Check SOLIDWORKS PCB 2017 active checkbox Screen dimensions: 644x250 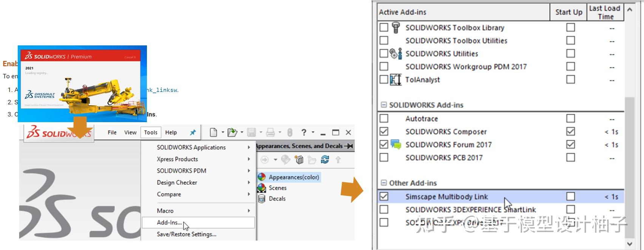tap(384, 157)
